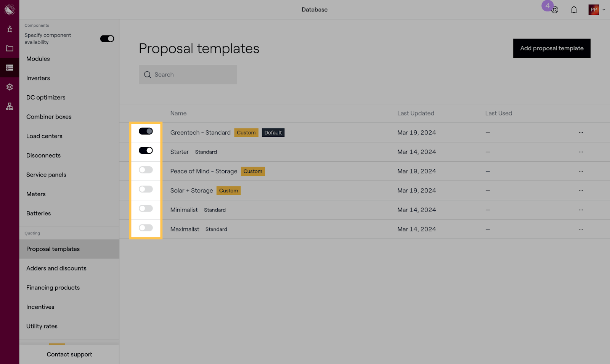Open the help lifebuoy icon

coord(555,10)
